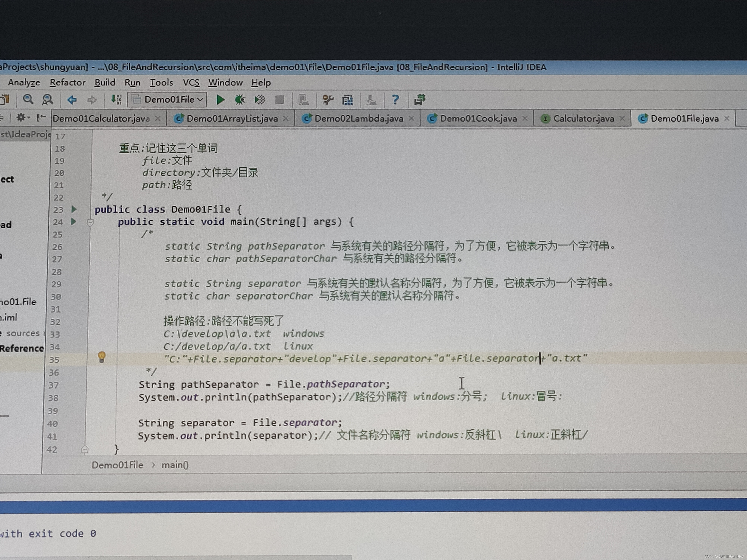The width and height of the screenshot is (747, 560).
Task: Click the Replace magnifier icon with letter A
Action: pos(47,99)
